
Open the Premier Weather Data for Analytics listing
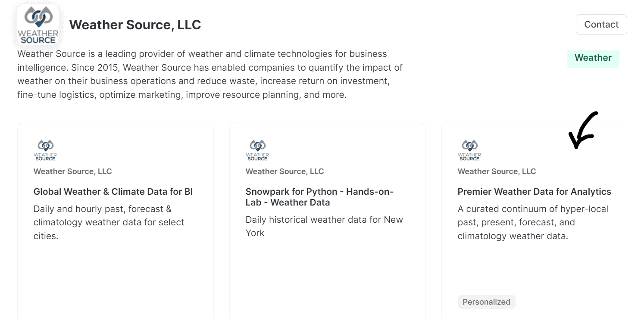(x=535, y=191)
